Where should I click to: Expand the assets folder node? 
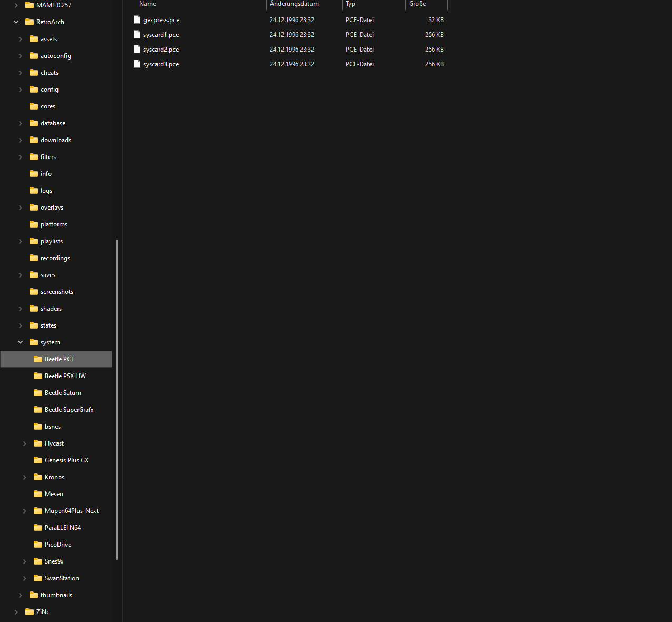[20, 39]
